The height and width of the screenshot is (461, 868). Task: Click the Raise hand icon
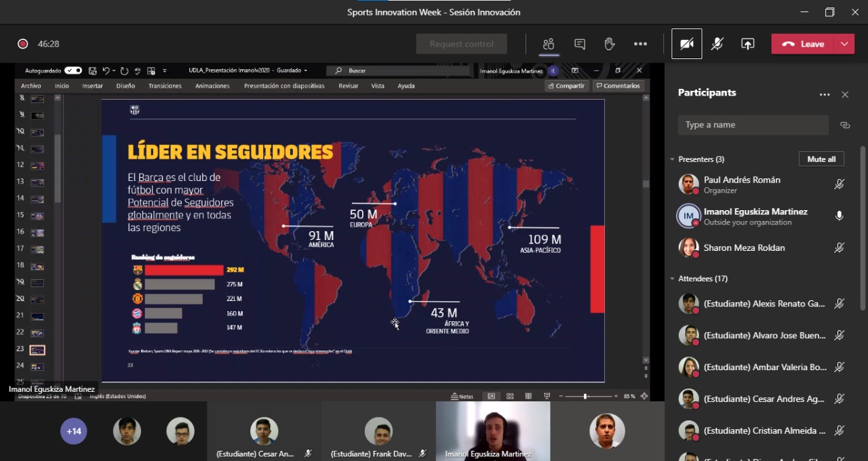click(x=610, y=44)
